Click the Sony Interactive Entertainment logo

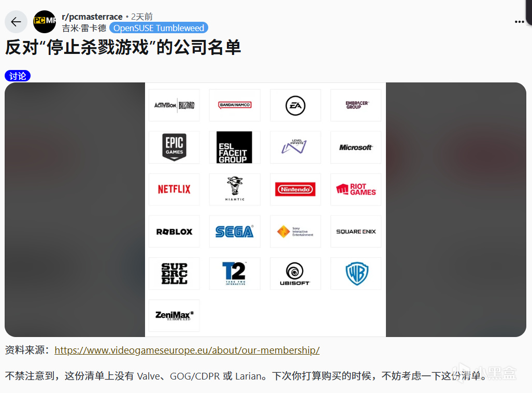295,232
